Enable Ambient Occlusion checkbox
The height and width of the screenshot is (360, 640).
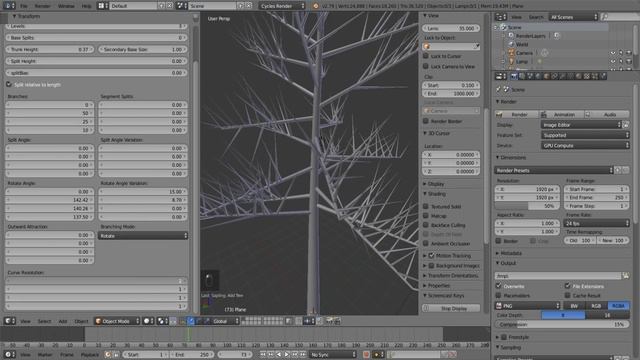(426, 244)
